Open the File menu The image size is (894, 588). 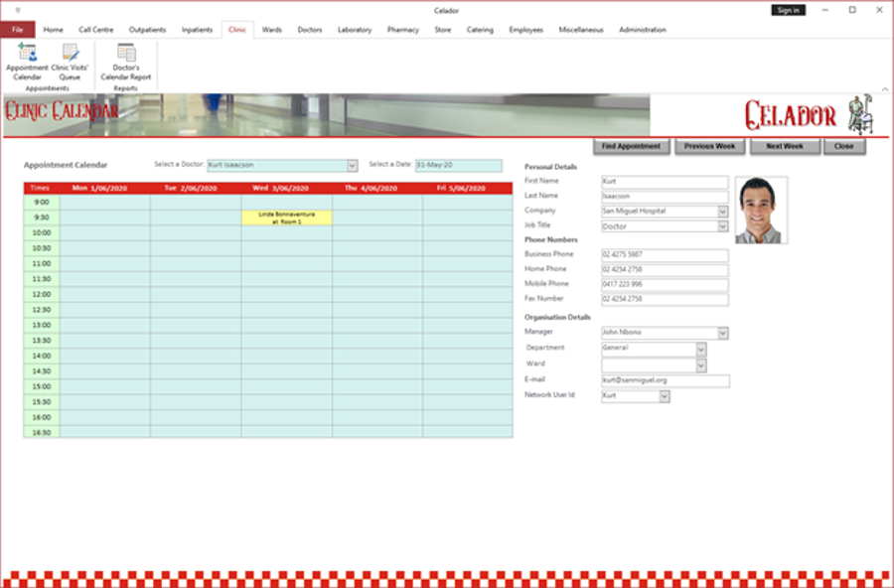click(x=17, y=30)
